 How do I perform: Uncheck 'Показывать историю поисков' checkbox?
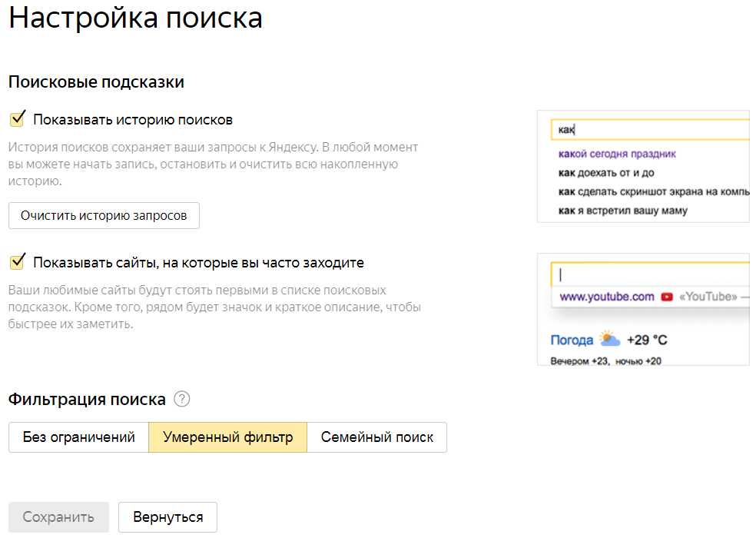[17, 119]
